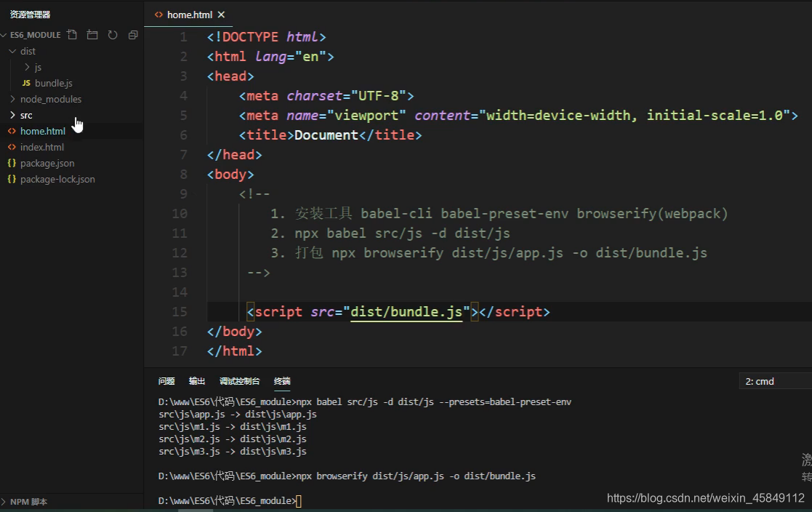Click the viewport meta tag on line 5
The height and width of the screenshot is (512, 812).
pos(518,115)
